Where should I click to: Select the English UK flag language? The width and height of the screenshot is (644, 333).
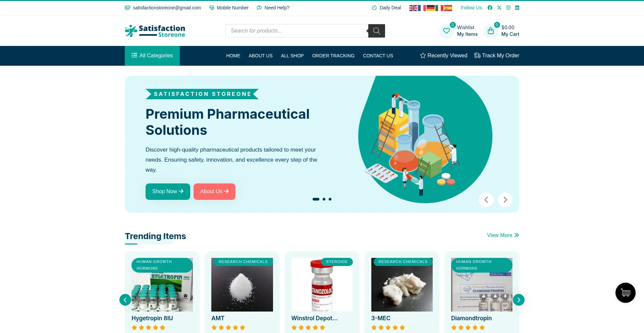[x=413, y=8]
